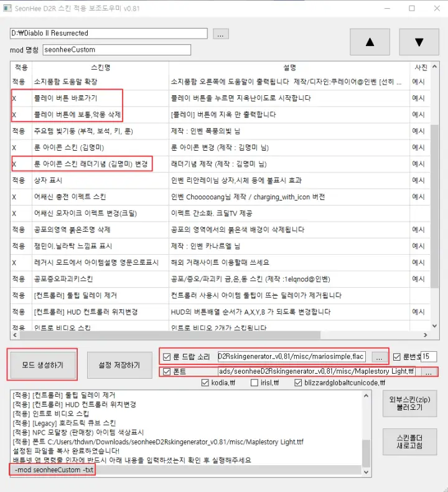Click the 스킨폴더 새로고침 button
The image size is (448, 492).
coord(409,442)
